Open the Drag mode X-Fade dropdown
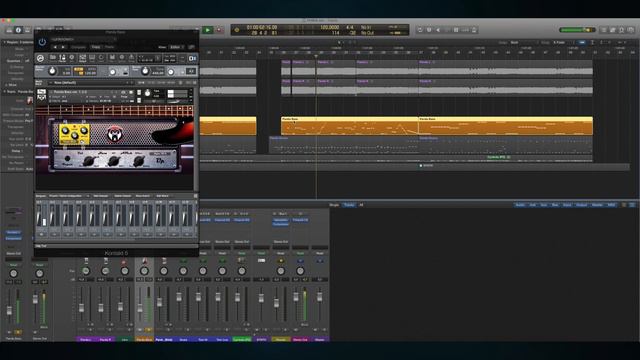This screenshot has height=360, width=640. tap(563, 42)
